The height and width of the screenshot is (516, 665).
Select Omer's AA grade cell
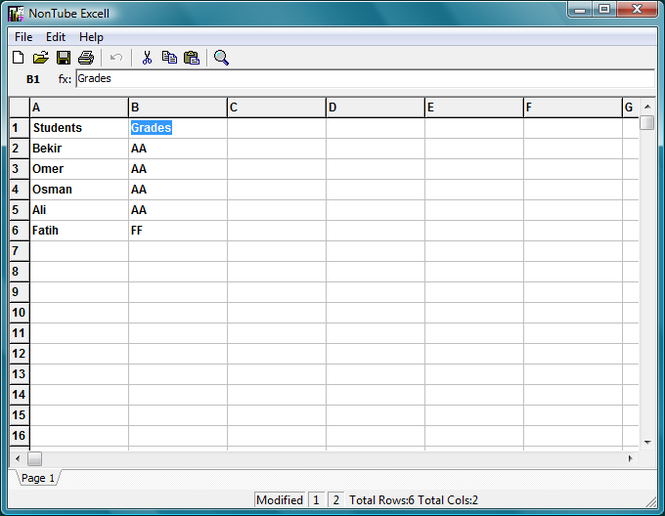[x=178, y=169]
